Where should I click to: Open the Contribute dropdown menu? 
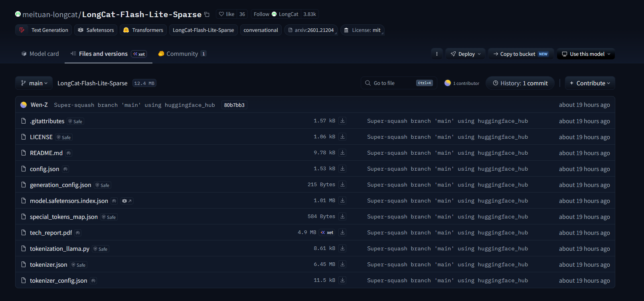tap(590, 83)
